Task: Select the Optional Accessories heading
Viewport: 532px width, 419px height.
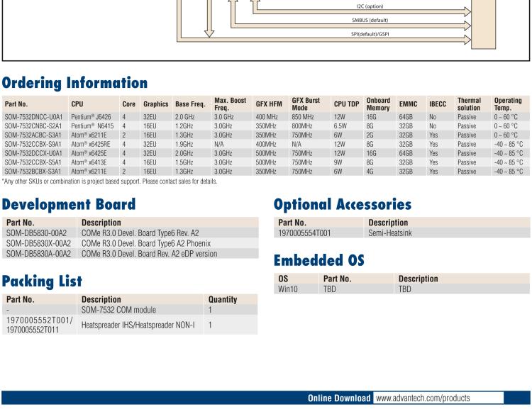Action: [342, 205]
